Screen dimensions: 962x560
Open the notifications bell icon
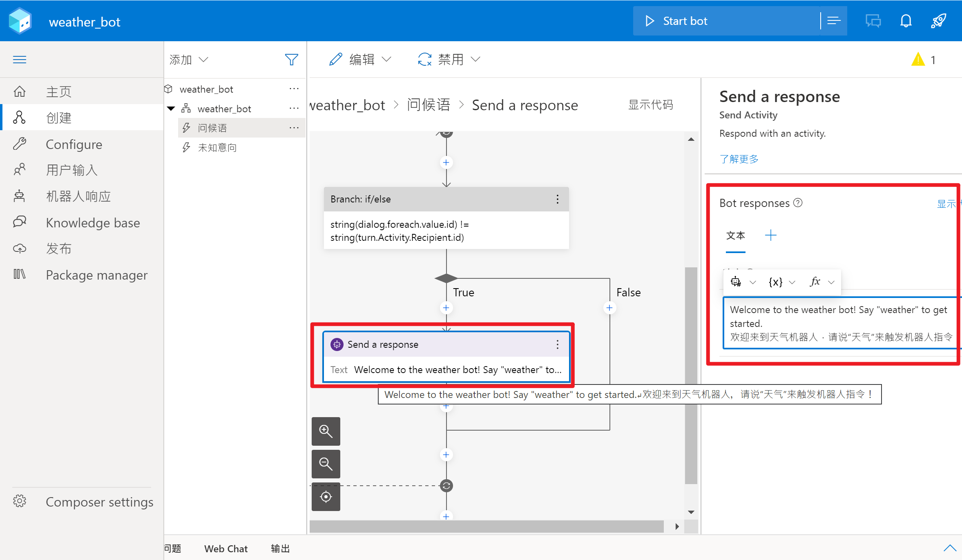(x=906, y=21)
